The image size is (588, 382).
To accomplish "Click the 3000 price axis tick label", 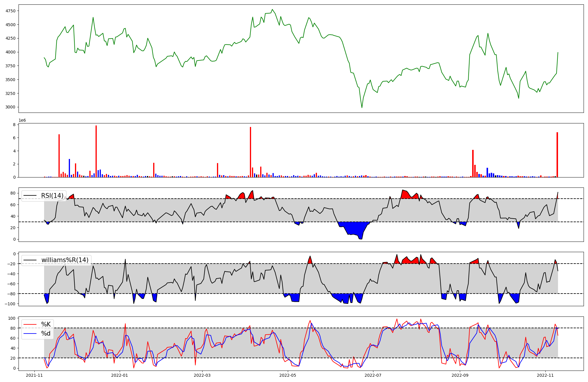I will point(10,107).
